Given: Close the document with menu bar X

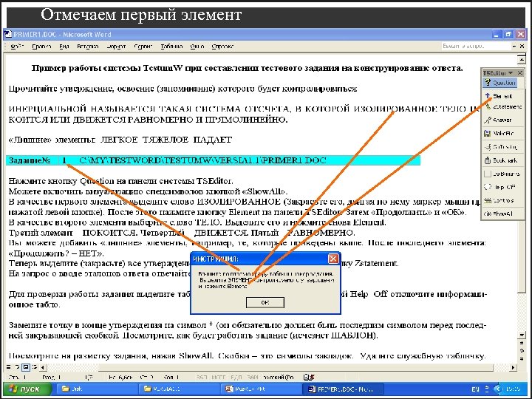Looking at the screenshot, I should 522,46.
